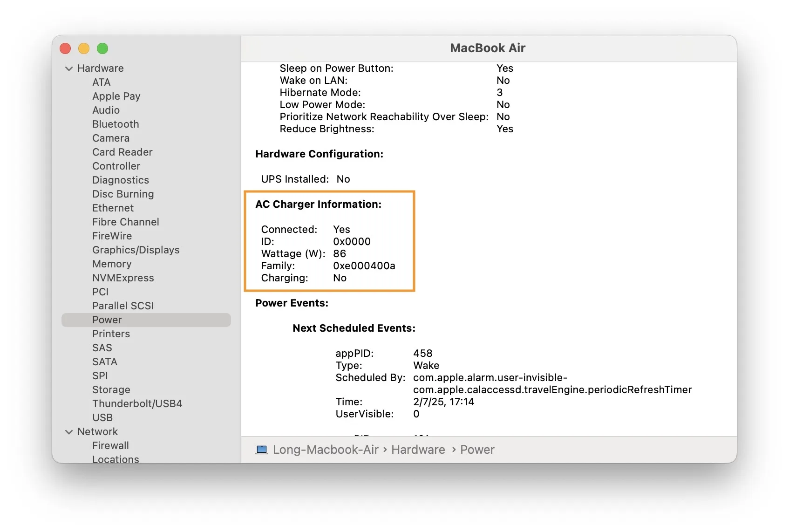Click the Hardware section label

101,68
